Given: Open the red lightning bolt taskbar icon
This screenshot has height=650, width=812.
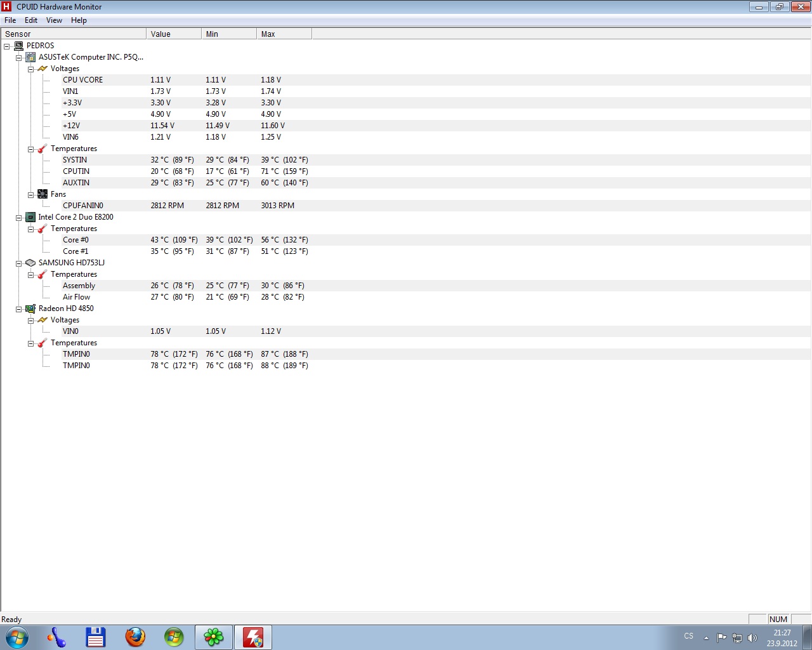Looking at the screenshot, I should pos(253,637).
